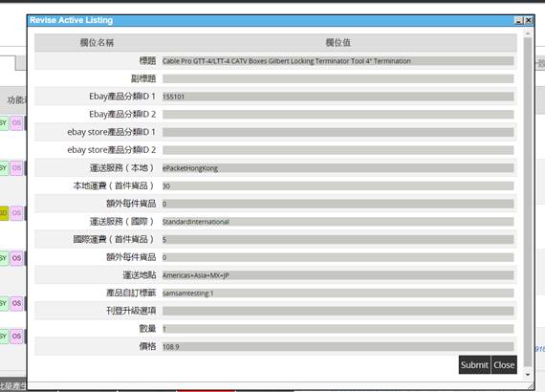Minimize the Revise Active Listing dialog

pyautogui.click(x=518, y=20)
